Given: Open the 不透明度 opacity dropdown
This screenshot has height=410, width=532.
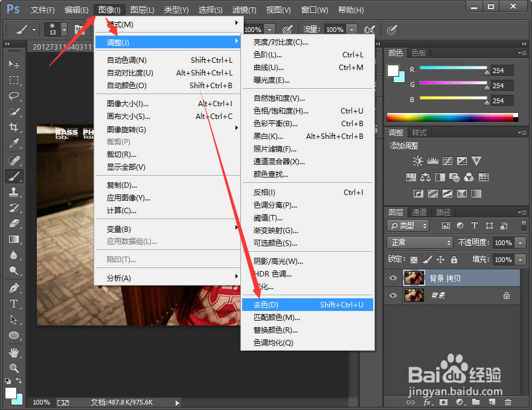Looking at the screenshot, I should point(520,243).
